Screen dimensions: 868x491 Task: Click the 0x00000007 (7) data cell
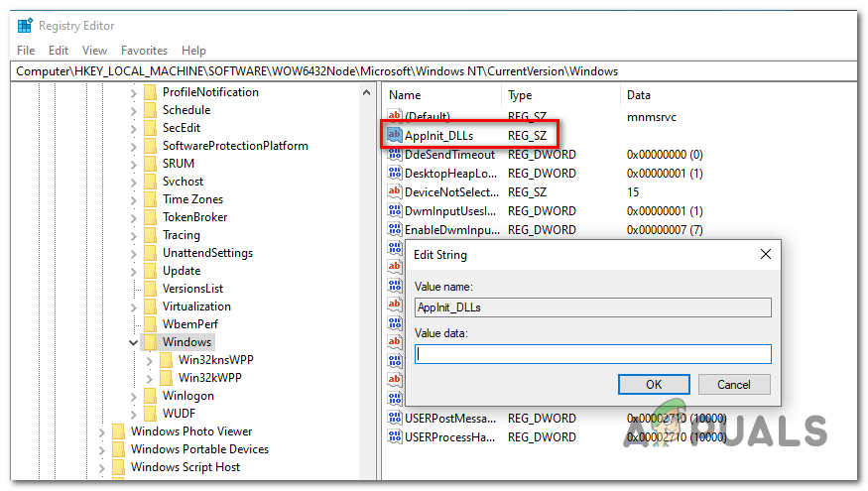[x=665, y=230]
